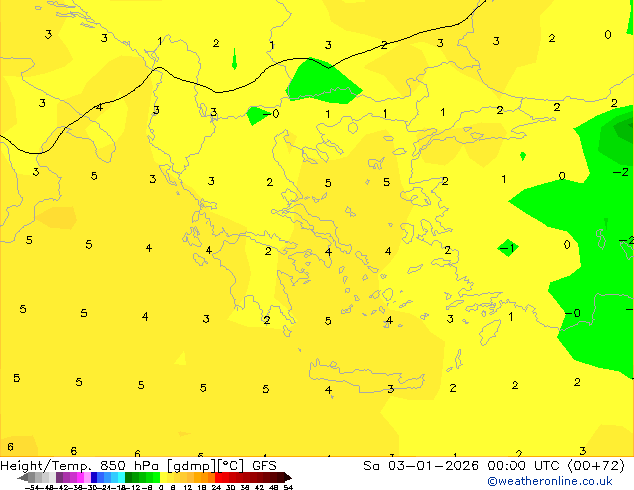The width and height of the screenshot is (634, 490).
Task: Click the forecast date "Sa 03-01-2026 00:00 UTC"
Action: (463, 465)
